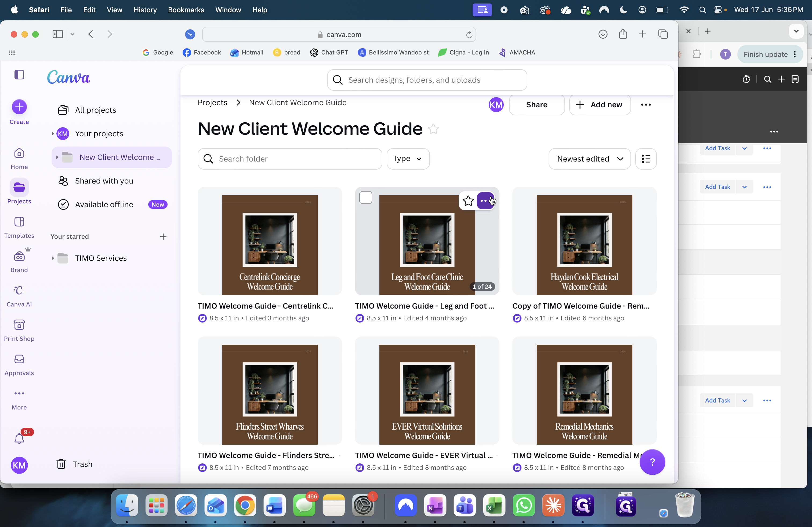Open WhatsApp from the Dock
The height and width of the screenshot is (527, 812).
point(523,505)
